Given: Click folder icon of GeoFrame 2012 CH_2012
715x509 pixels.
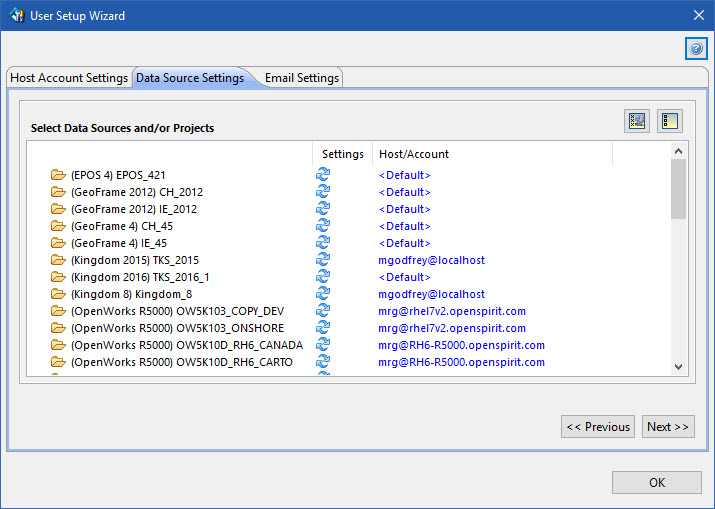Looking at the screenshot, I should (58, 192).
